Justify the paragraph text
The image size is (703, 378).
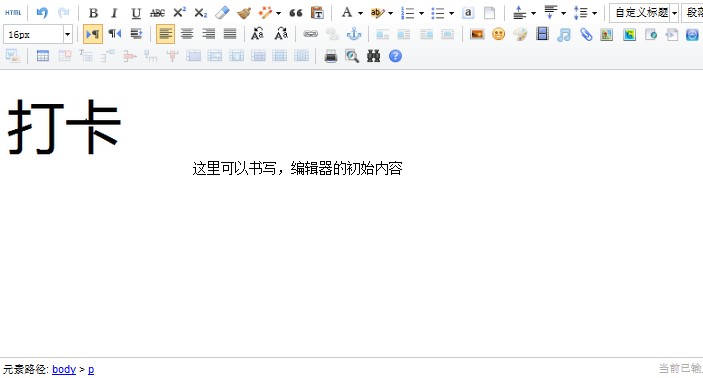[230, 34]
